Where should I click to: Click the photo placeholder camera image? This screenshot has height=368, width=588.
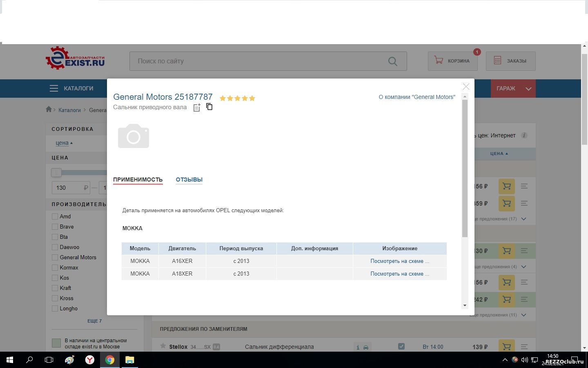(134, 136)
